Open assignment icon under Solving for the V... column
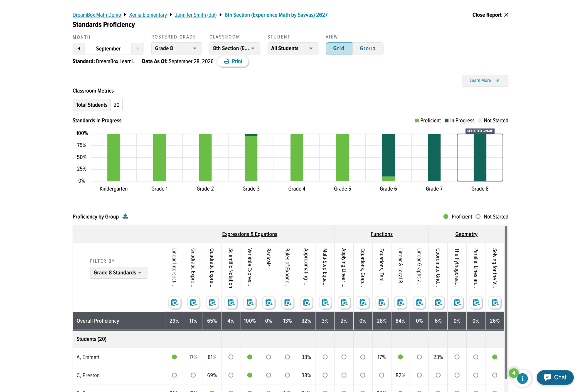This screenshot has height=392, width=581. click(495, 303)
